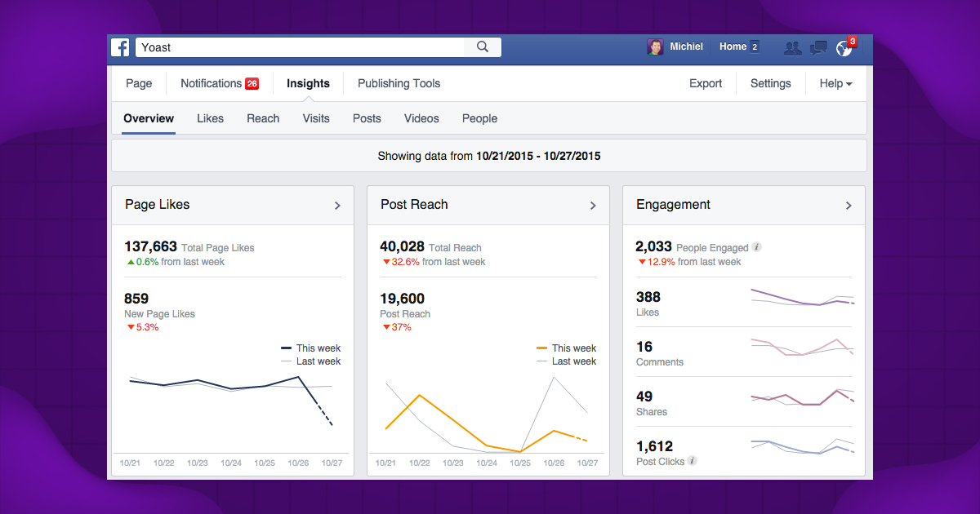Image resolution: width=980 pixels, height=514 pixels.
Task: Click the search magnifier button
Action: tap(483, 47)
